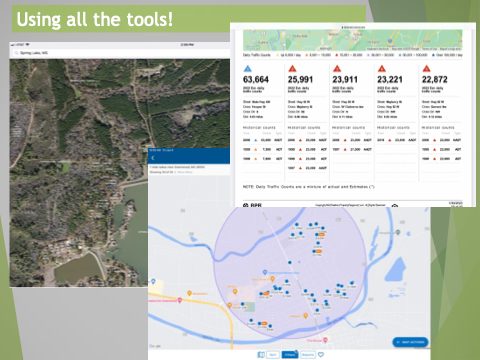Select red triangle above 23,221 count
The width and height of the screenshot is (480, 360).
pyautogui.click(x=382, y=69)
